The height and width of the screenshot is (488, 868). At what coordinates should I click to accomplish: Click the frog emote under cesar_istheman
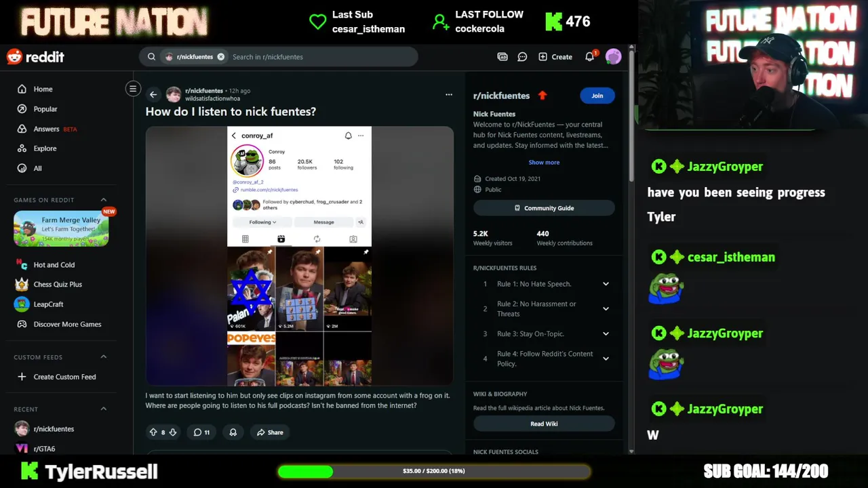[665, 289]
